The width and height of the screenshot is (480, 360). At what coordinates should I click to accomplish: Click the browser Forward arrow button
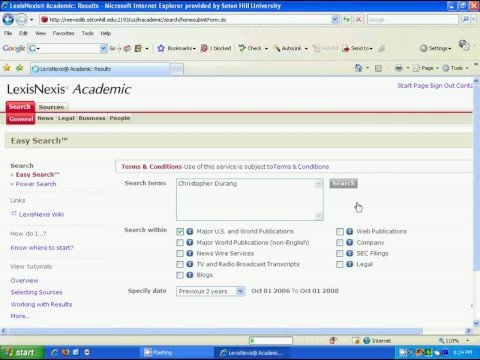point(21,20)
